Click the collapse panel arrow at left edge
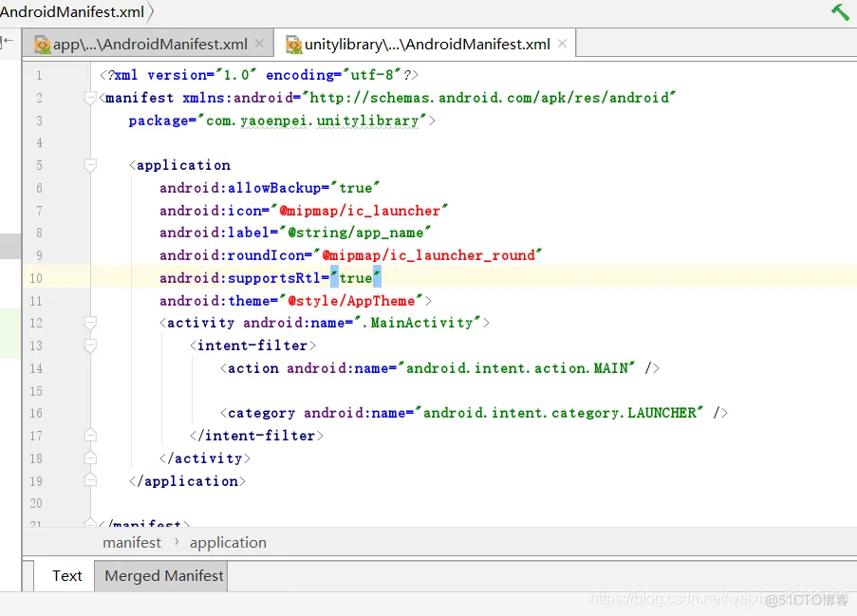Image resolution: width=857 pixels, height=616 pixels. [x=7, y=41]
